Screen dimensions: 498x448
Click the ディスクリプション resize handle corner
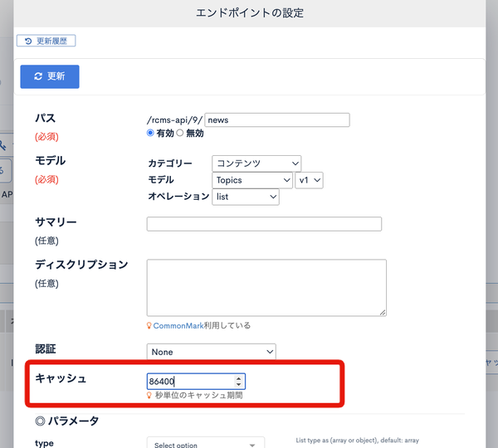click(383, 313)
